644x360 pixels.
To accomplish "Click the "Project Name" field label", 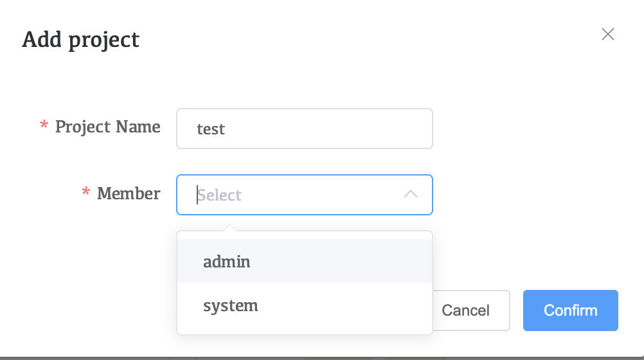I will 107,127.
